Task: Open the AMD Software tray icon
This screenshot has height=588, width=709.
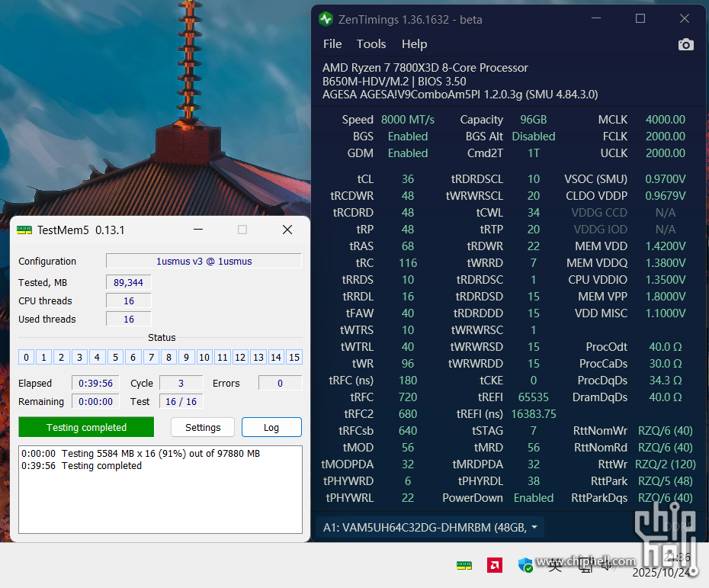Action: [494, 565]
